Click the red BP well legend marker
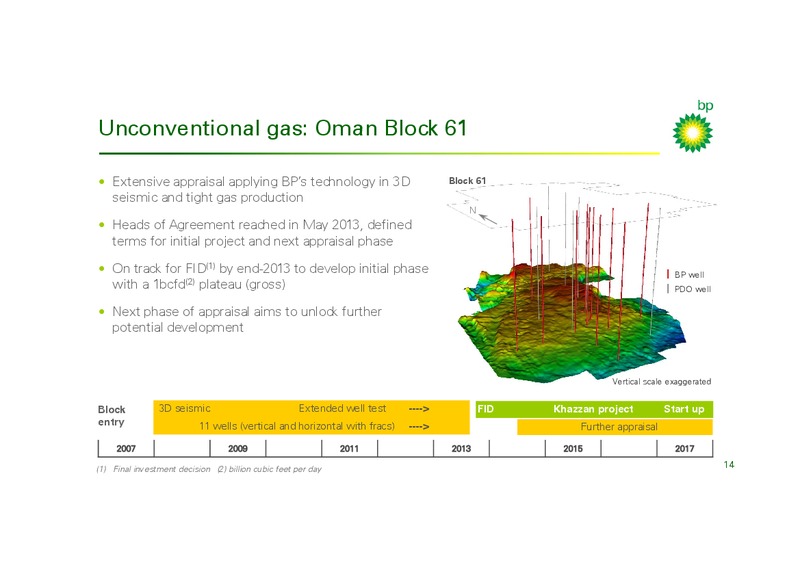800x565 pixels. point(668,275)
